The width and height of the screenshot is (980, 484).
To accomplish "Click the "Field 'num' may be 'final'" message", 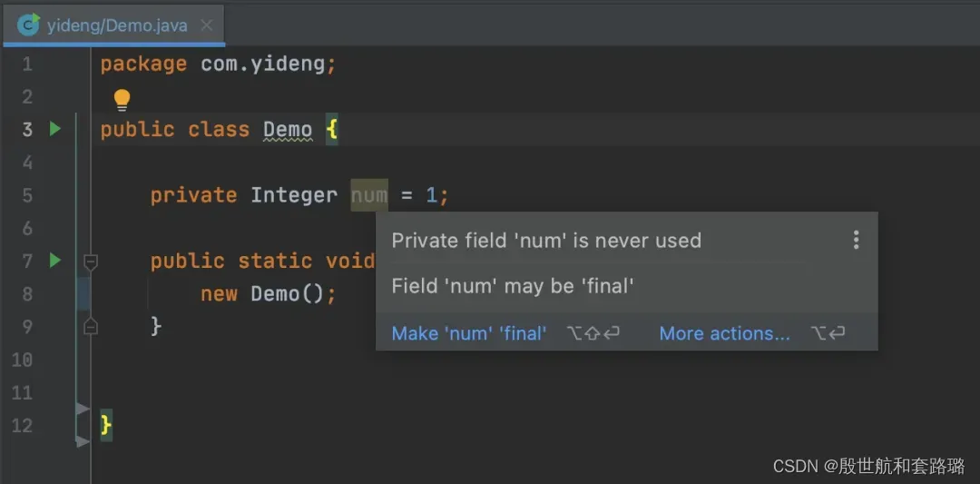I will pyautogui.click(x=513, y=286).
